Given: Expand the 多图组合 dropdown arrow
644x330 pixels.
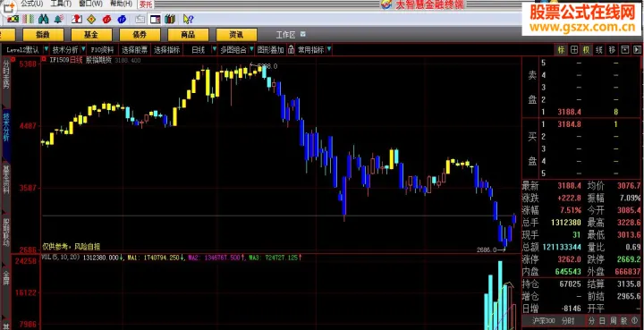Looking at the screenshot, I should (x=251, y=50).
